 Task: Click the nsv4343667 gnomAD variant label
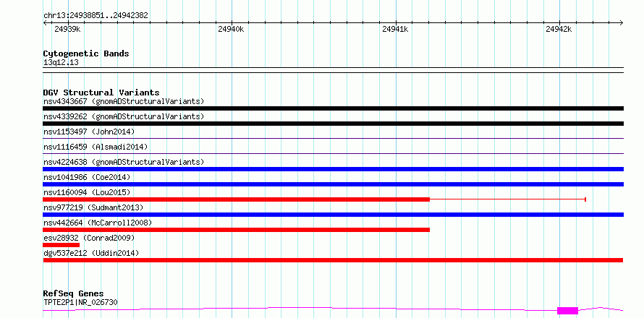tap(124, 101)
